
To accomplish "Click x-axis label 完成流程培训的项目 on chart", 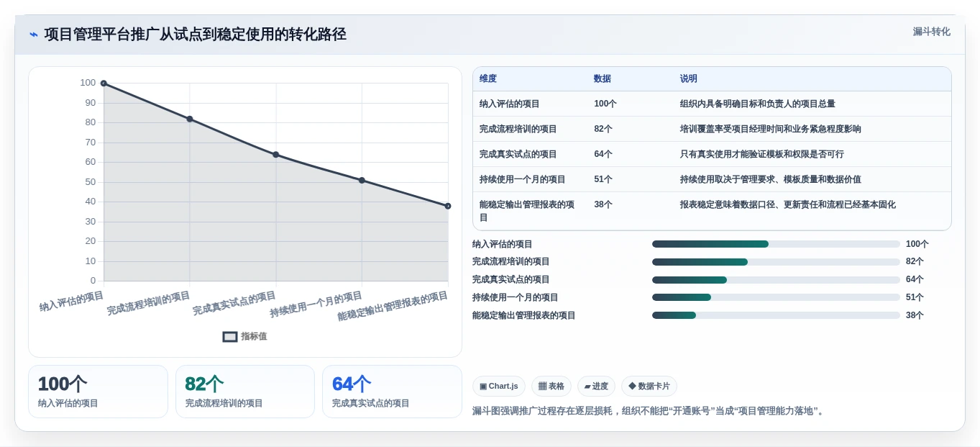I will pos(149,303).
